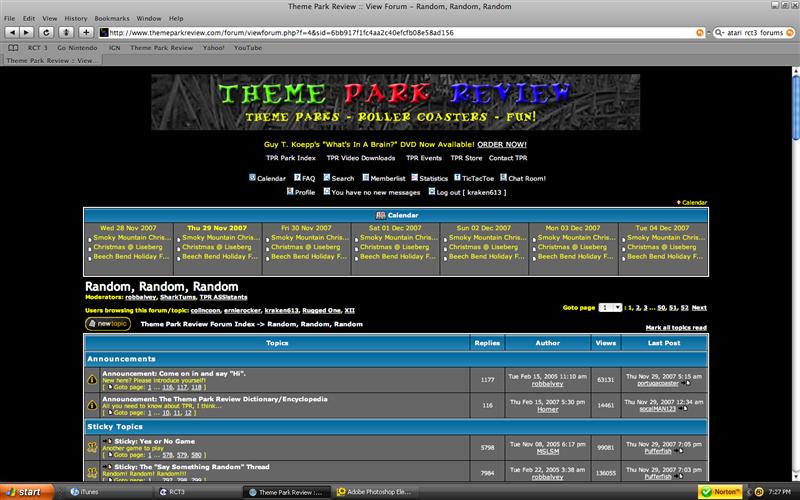Click the TicTacToe icon
The height and width of the screenshot is (500, 800).
[x=457, y=178]
